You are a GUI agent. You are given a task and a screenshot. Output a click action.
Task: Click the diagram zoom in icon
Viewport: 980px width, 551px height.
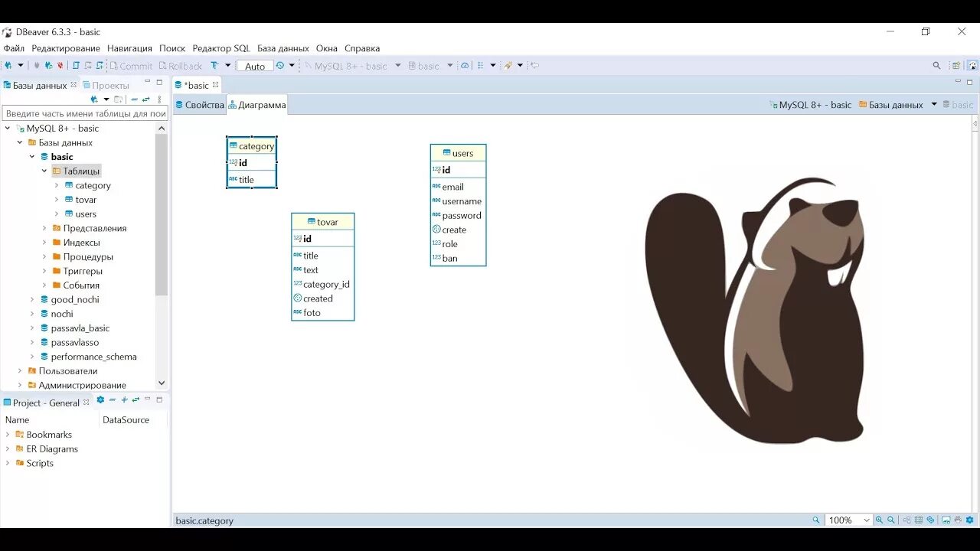[879, 520]
